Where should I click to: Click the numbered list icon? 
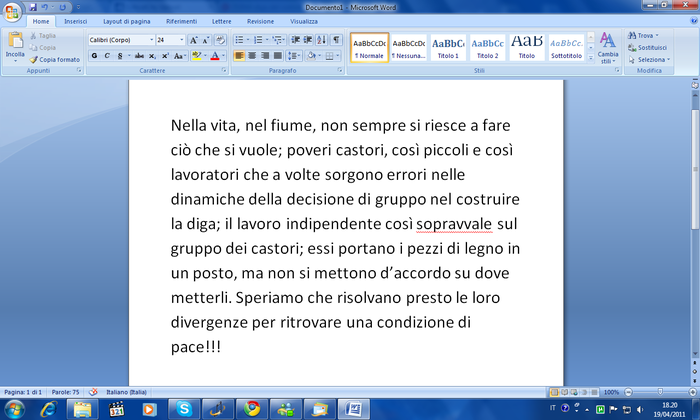click(x=258, y=40)
